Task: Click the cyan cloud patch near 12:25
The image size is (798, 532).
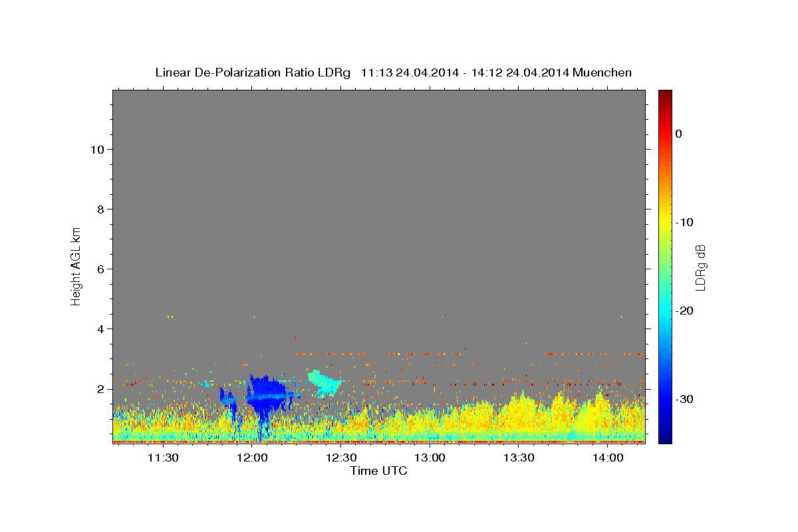Action: (x=325, y=382)
